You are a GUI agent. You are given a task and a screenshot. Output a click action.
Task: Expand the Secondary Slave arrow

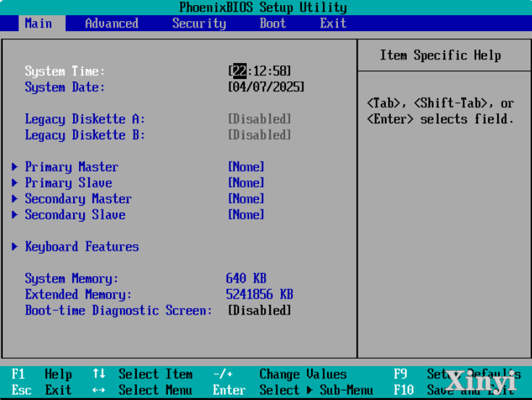tap(14, 214)
